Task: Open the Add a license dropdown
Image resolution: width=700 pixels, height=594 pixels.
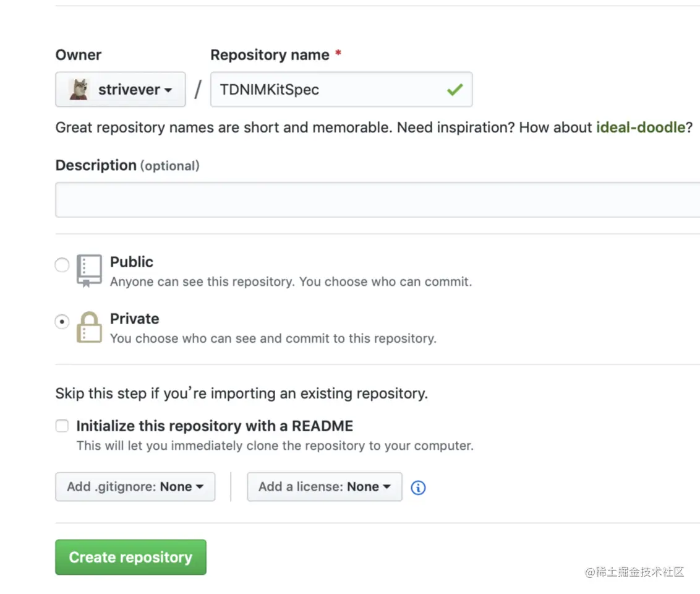Action: click(325, 486)
